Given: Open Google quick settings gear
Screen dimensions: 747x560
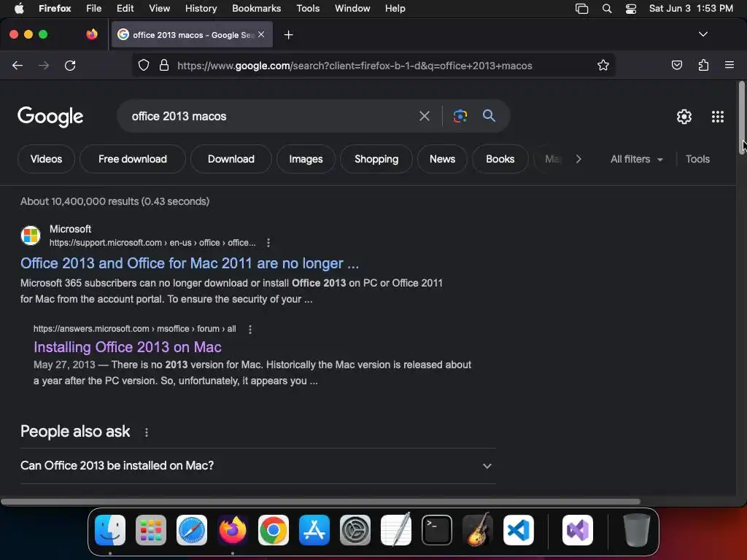Looking at the screenshot, I should point(684,117).
